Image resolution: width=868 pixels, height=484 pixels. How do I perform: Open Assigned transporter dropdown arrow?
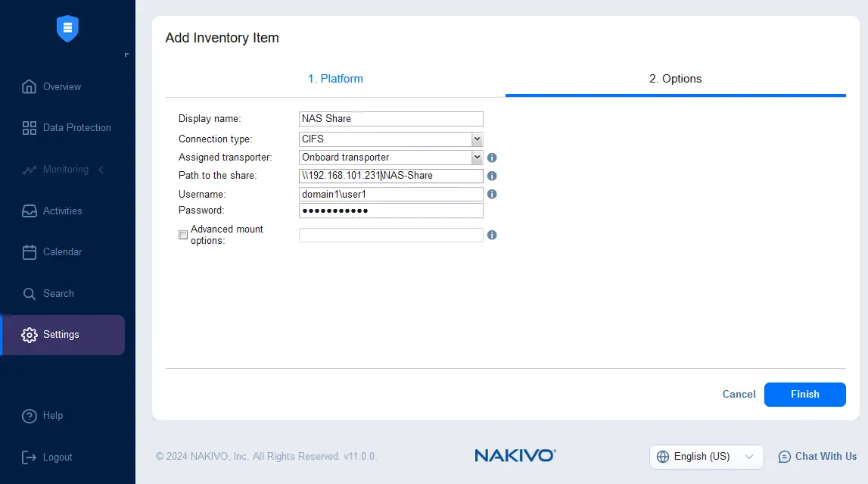(x=477, y=158)
